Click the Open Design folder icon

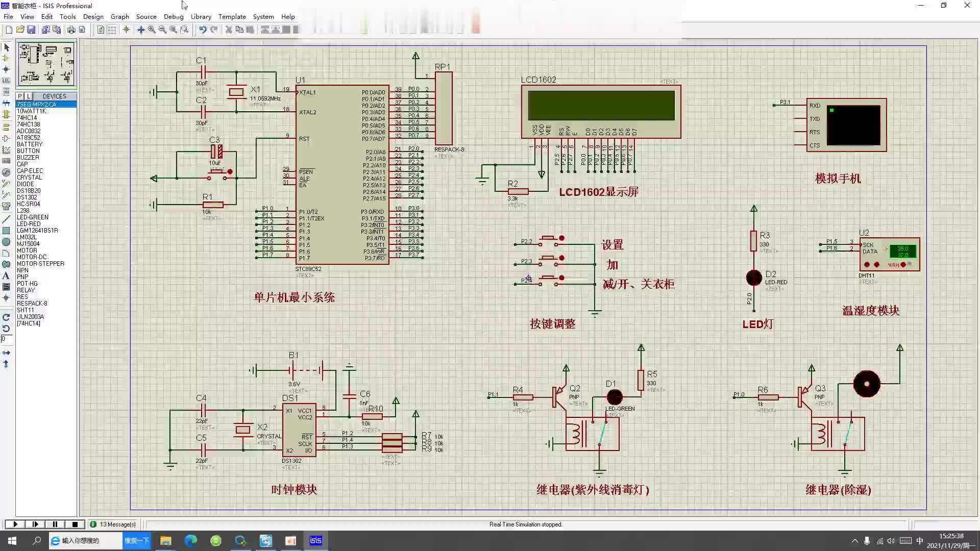point(20,30)
